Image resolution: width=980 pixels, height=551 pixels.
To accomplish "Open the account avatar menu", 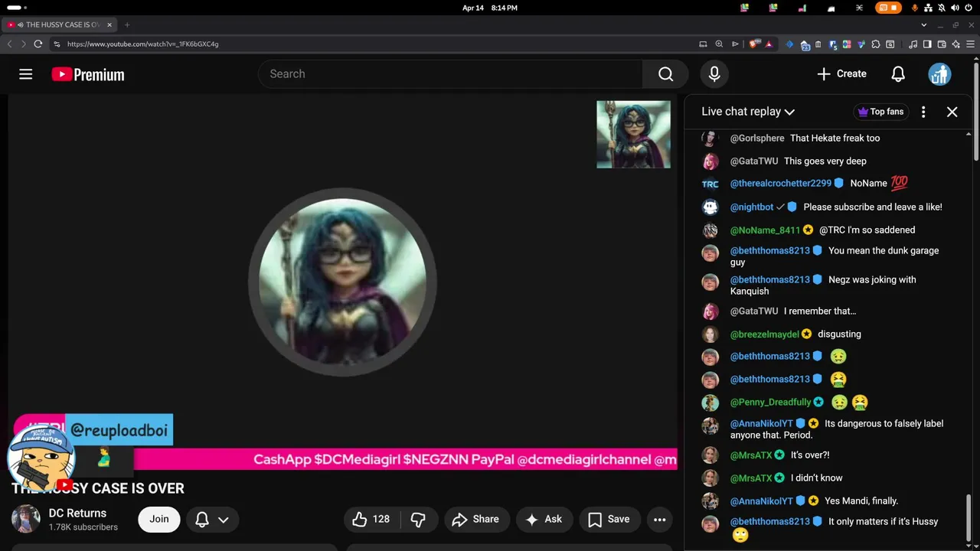I will tap(939, 74).
